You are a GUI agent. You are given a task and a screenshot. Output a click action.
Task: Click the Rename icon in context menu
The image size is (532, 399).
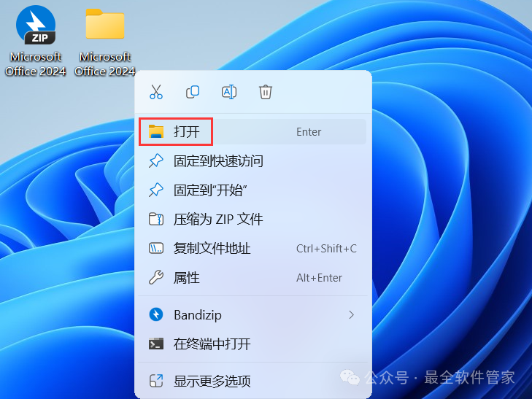point(229,92)
